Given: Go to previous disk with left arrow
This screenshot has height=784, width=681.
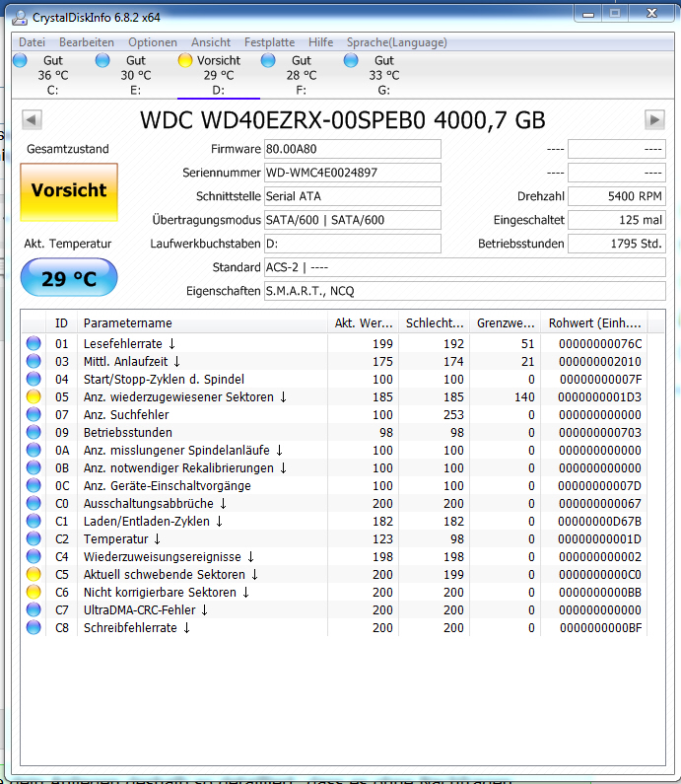Looking at the screenshot, I should coord(32,120).
